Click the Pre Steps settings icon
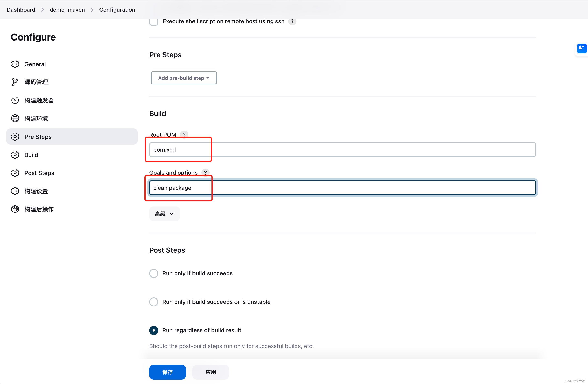Viewport: 588px width, 384px height. click(x=15, y=136)
